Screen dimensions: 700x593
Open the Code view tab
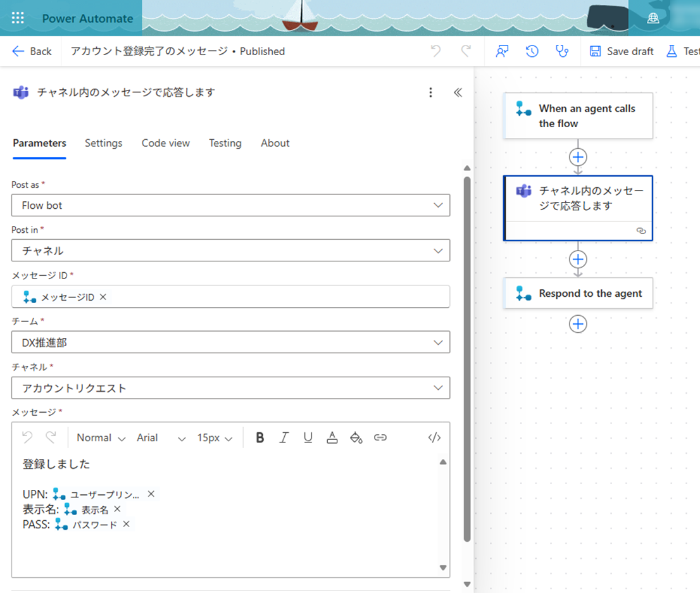[166, 143]
